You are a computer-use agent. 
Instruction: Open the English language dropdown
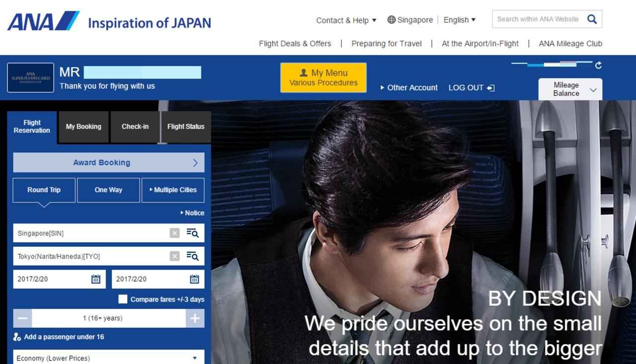459,20
